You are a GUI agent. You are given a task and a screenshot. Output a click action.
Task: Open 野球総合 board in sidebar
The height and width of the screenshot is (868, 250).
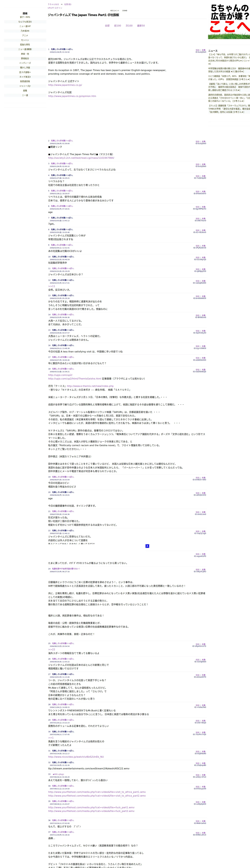[x=25, y=58]
